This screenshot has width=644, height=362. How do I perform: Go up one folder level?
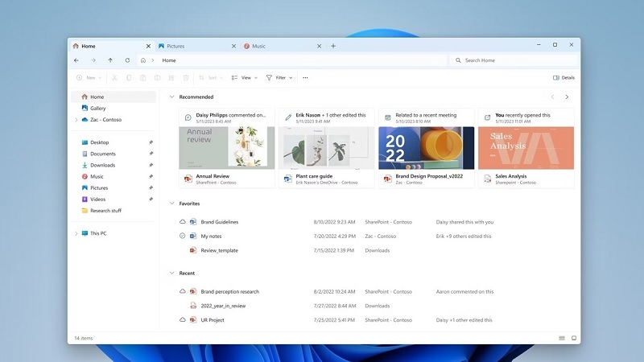click(x=110, y=60)
